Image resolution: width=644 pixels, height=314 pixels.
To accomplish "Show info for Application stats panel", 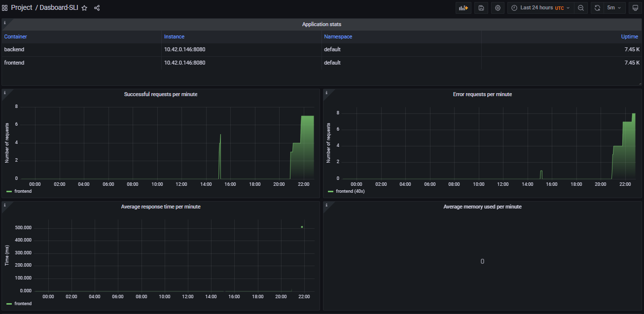I will 4,23.
